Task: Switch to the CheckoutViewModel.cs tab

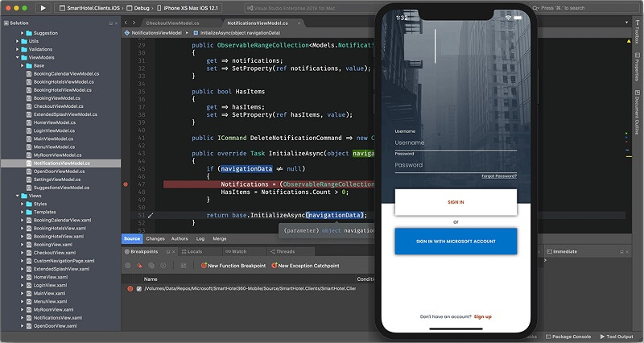Action: click(x=173, y=23)
